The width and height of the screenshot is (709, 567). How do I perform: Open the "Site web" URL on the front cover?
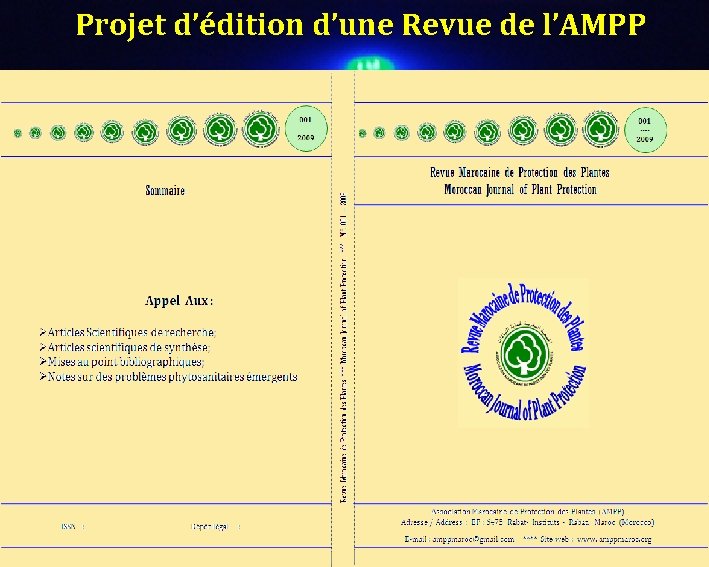[614, 539]
